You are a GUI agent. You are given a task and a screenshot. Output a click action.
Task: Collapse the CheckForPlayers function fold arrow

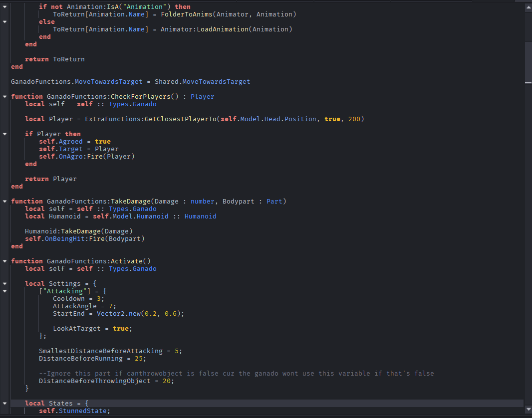click(5, 97)
